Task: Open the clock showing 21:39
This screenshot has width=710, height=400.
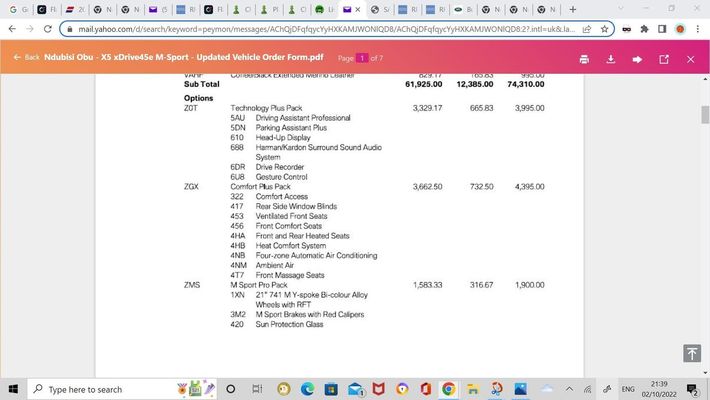Action: click(x=659, y=389)
